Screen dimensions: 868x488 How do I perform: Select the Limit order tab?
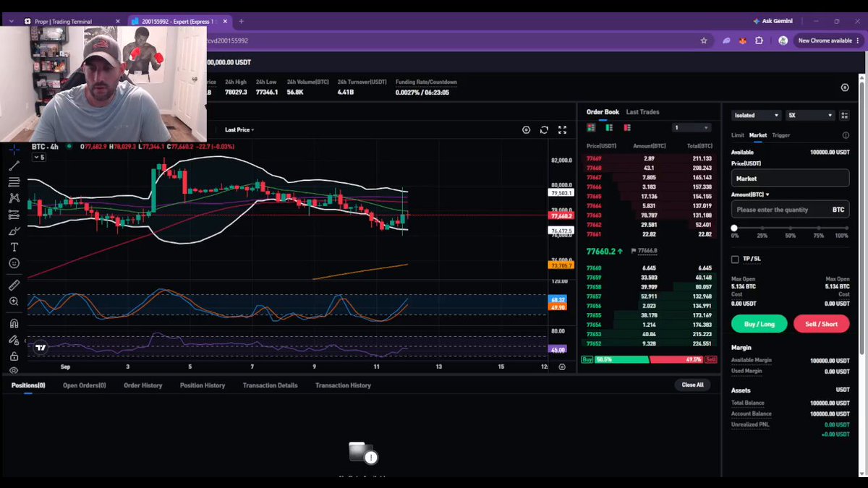point(737,135)
